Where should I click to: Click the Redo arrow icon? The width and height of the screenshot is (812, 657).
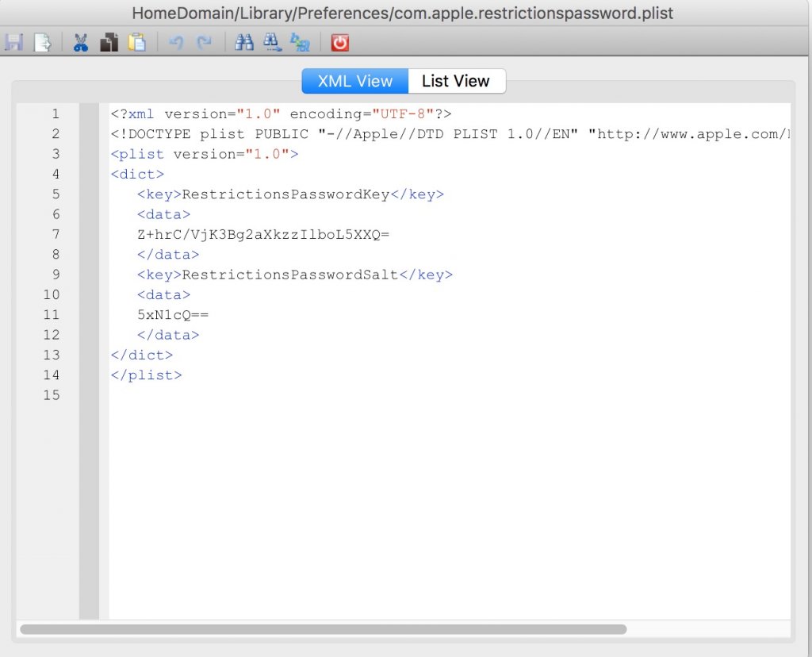[204, 42]
